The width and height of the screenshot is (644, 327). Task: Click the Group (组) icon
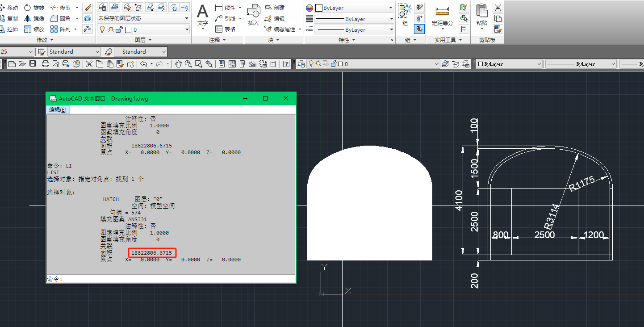405,15
